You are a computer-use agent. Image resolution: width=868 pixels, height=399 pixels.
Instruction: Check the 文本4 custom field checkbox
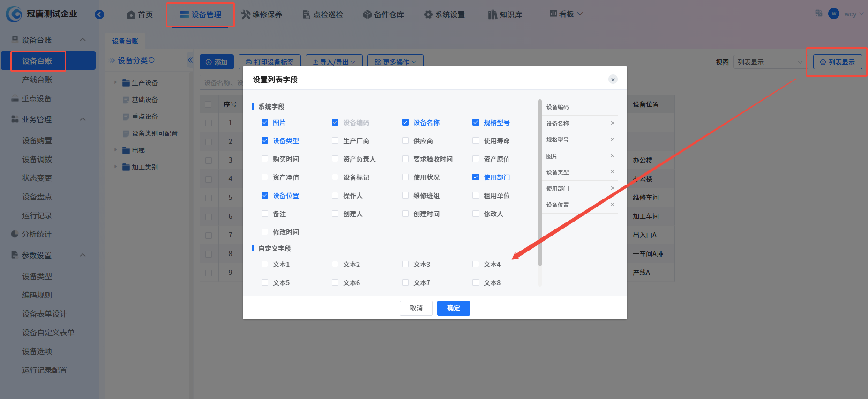pyautogui.click(x=476, y=265)
